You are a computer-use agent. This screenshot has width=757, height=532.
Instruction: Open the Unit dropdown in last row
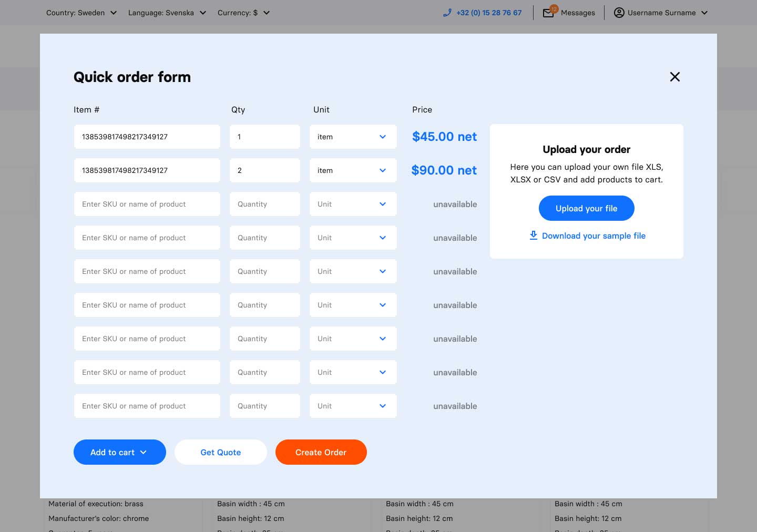(353, 406)
